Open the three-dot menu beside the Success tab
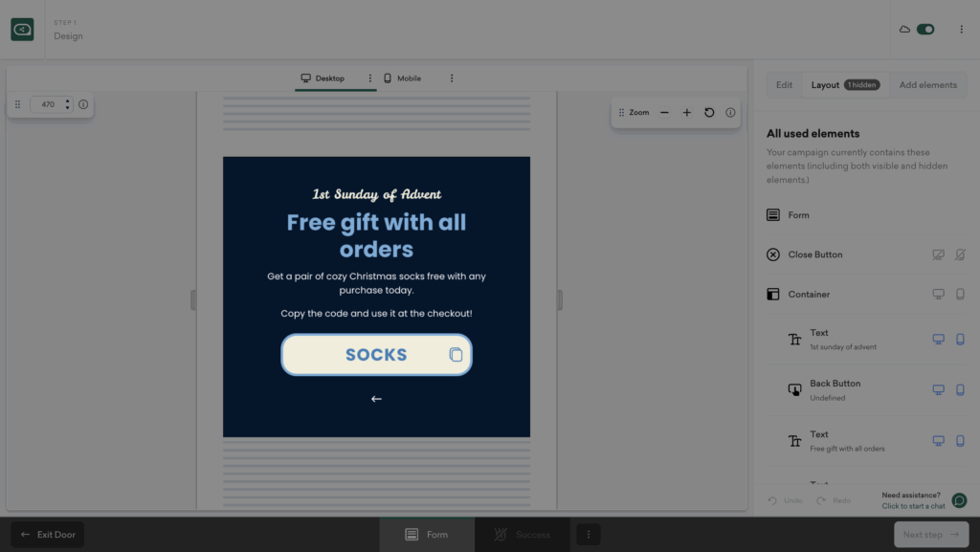Screen dimensions: 980x552 (x=589, y=535)
